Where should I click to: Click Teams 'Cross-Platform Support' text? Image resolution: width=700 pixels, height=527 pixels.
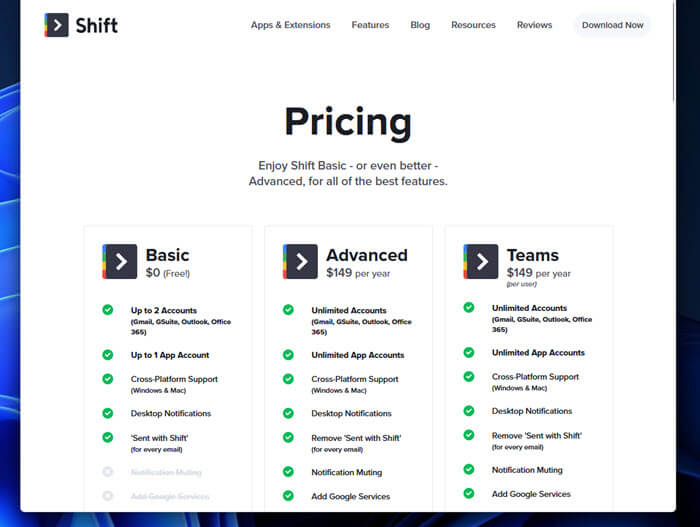click(x=535, y=377)
